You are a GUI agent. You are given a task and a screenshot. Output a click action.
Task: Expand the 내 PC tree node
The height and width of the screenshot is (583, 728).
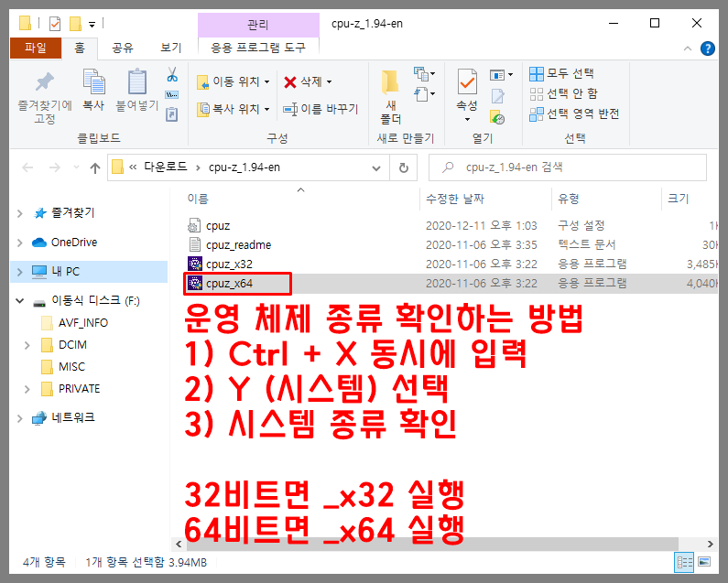coord(20,272)
